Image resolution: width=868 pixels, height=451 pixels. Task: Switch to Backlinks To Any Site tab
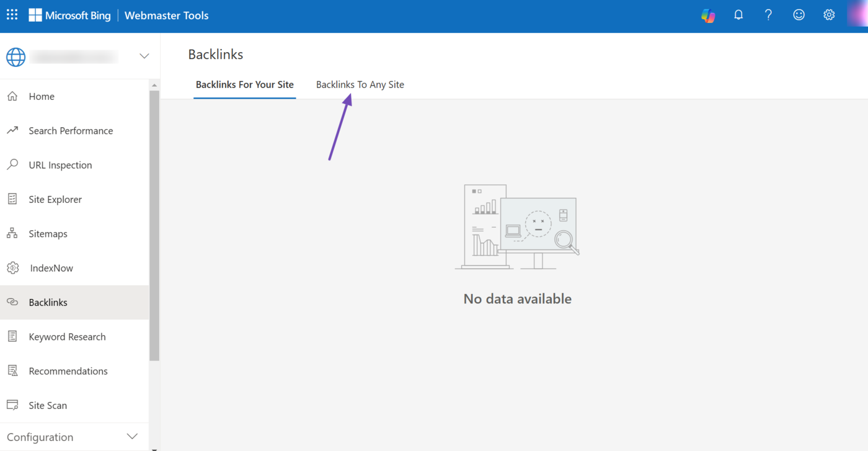[360, 85]
